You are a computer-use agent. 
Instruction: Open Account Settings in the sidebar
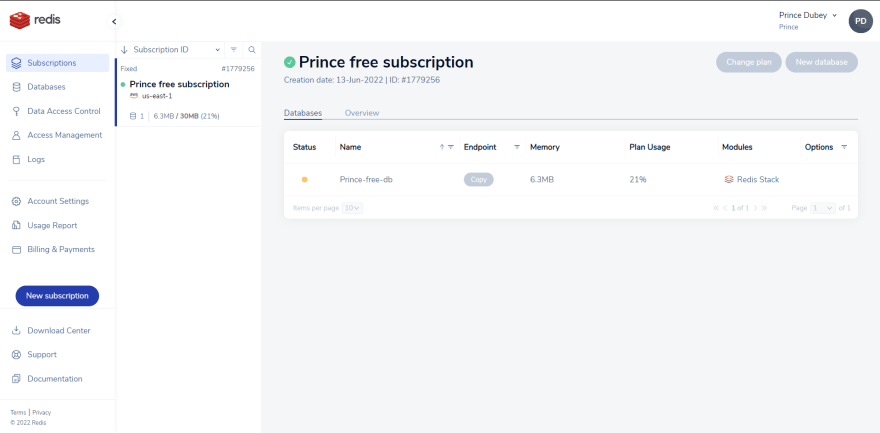coord(57,201)
